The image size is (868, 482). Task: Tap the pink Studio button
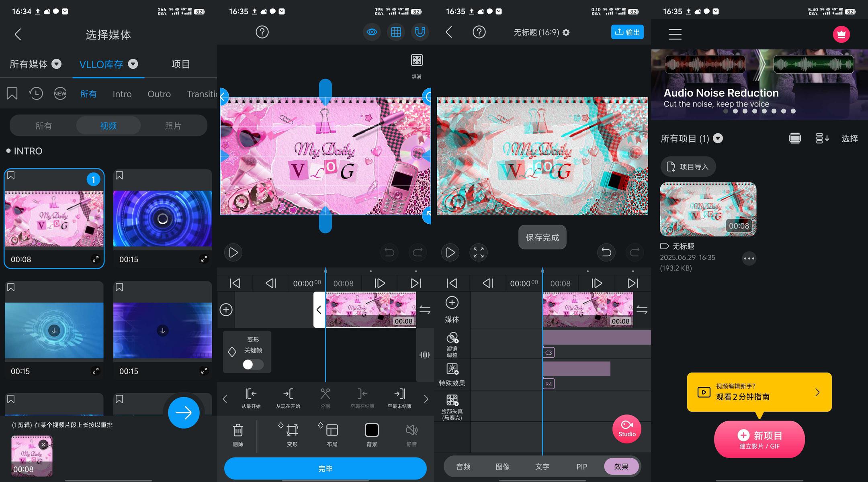click(626, 429)
